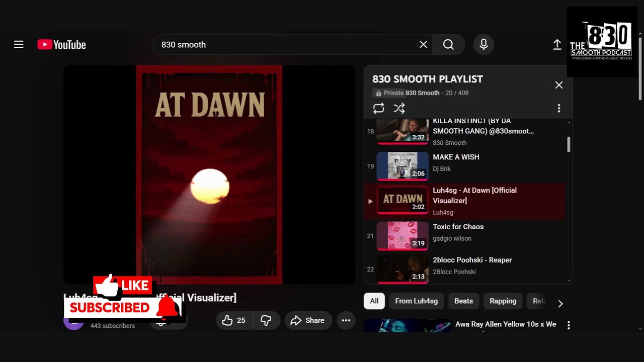The image size is (644, 362).
Task: Play KILLA INSTINCT playlist item
Action: pos(464,132)
